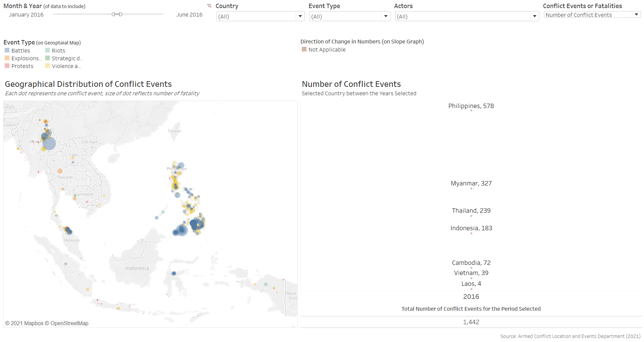Click the clear filter icon beside Country
Viewport: 644px width, 342px height.
[x=209, y=6]
